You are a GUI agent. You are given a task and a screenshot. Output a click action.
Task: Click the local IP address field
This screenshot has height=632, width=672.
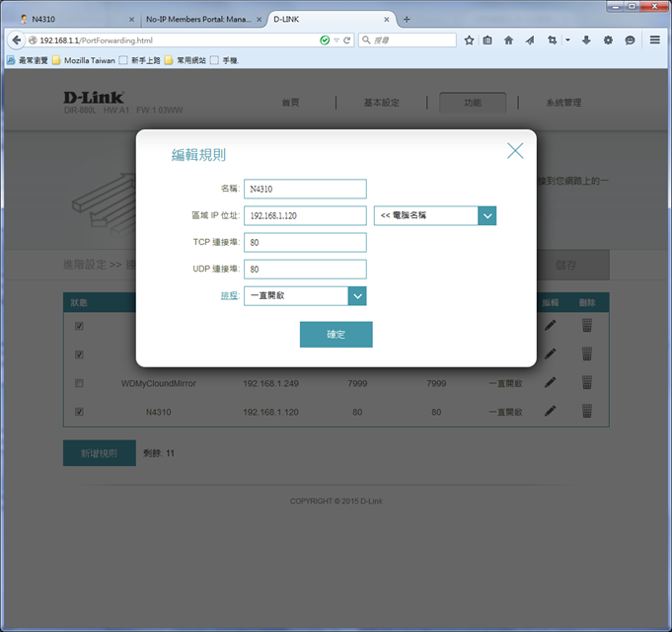pyautogui.click(x=305, y=215)
